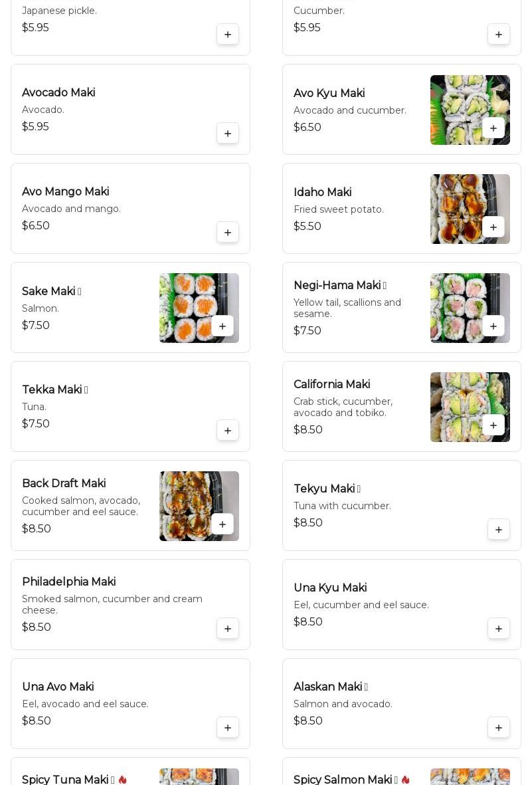532x785 pixels.
Task: Add Una Kyu Maki to order
Action: (499, 629)
